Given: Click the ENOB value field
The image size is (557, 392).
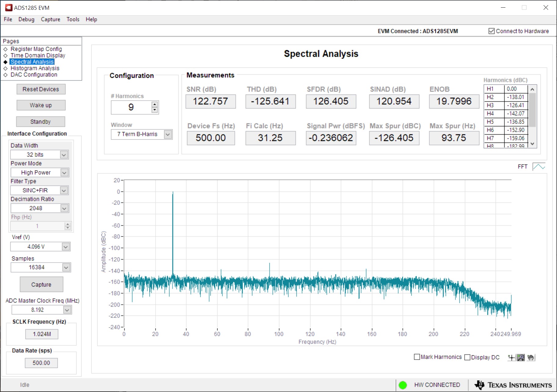Looking at the screenshot, I should [454, 101].
